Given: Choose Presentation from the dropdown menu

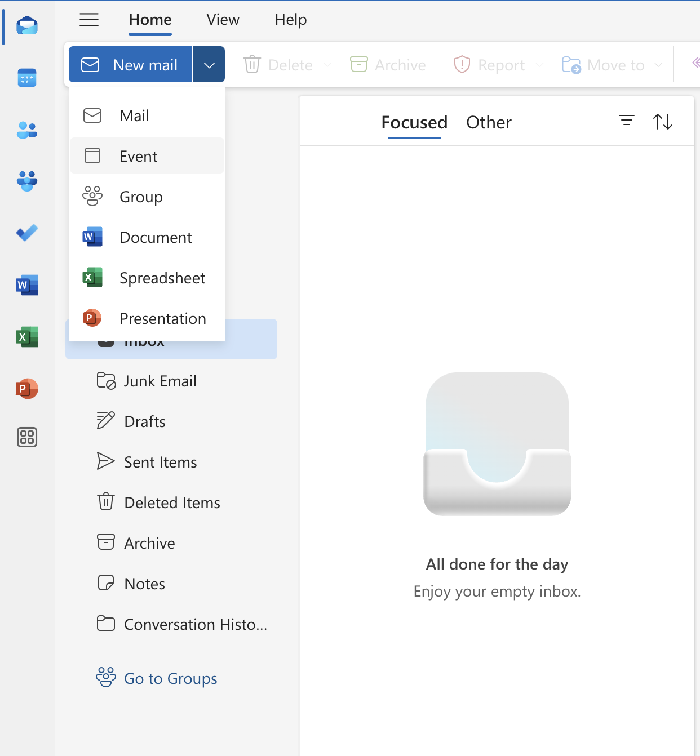Looking at the screenshot, I should point(162,318).
